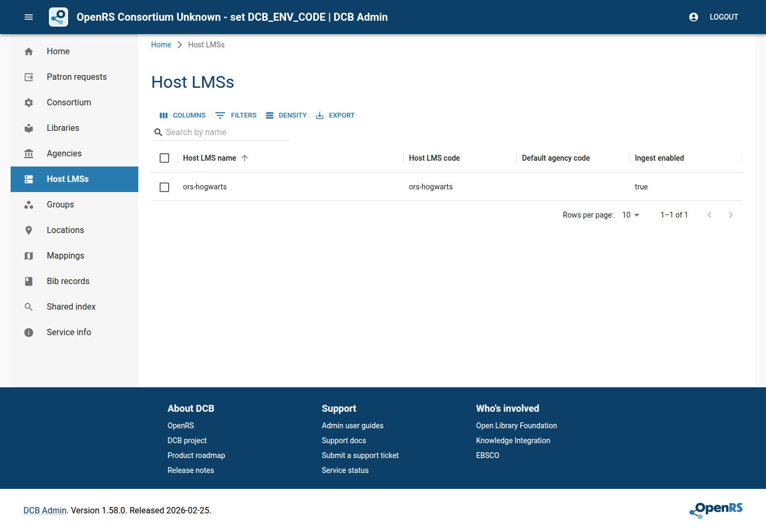Screen dimensions: 766x532
Task: Open the OpenRS footer link
Action: (181, 426)
